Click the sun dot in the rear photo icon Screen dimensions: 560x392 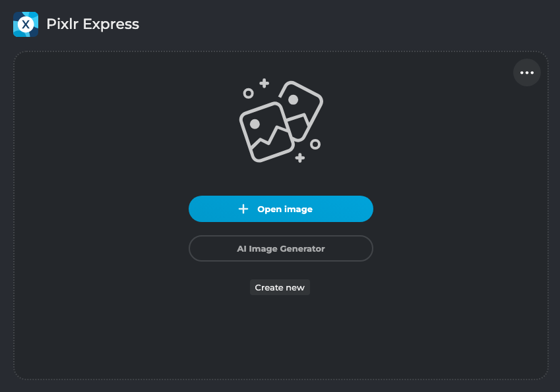click(x=293, y=99)
